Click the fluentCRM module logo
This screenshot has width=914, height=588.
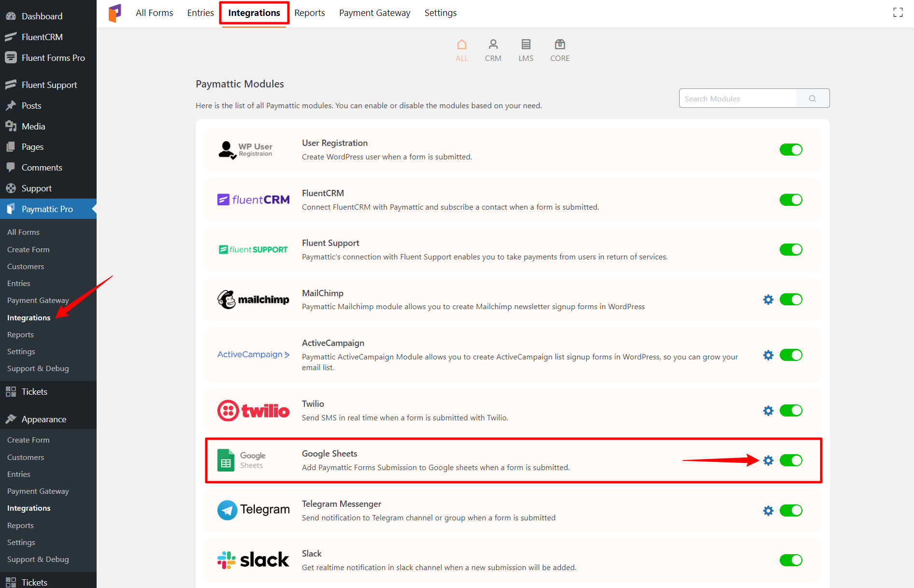[x=253, y=200]
